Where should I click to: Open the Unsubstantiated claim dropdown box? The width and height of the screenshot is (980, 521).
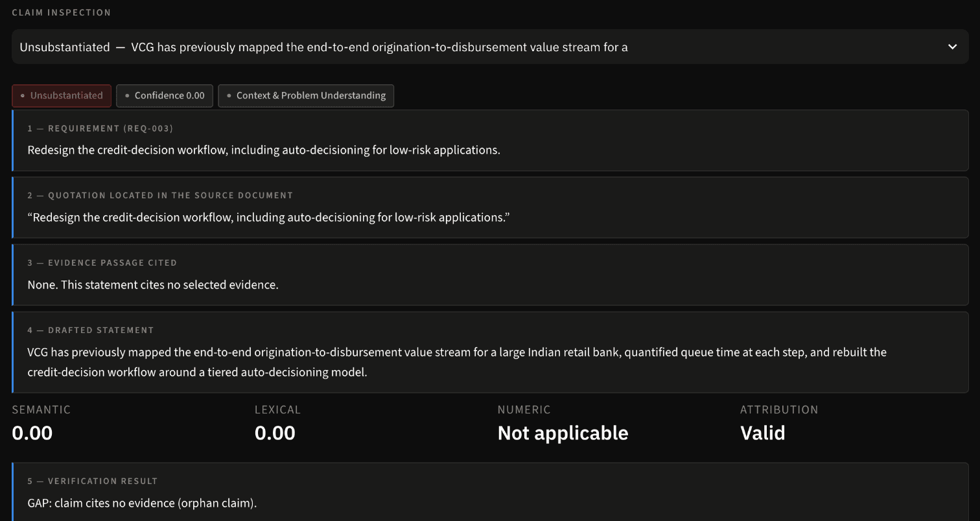click(490, 47)
